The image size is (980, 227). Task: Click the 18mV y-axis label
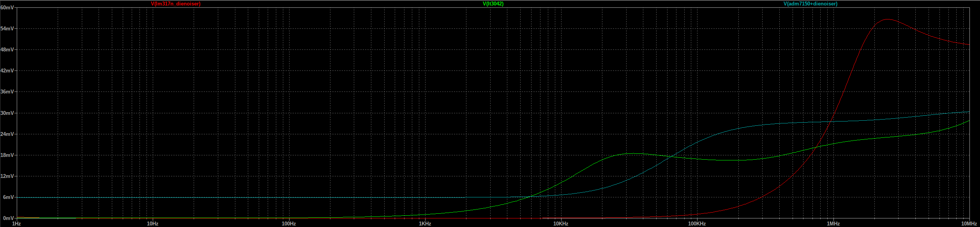[7, 155]
